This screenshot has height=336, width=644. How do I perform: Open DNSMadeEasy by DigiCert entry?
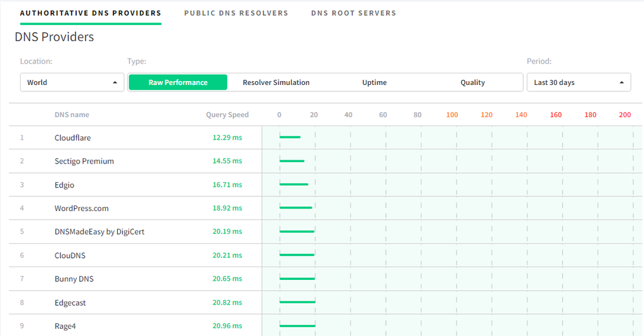point(99,232)
